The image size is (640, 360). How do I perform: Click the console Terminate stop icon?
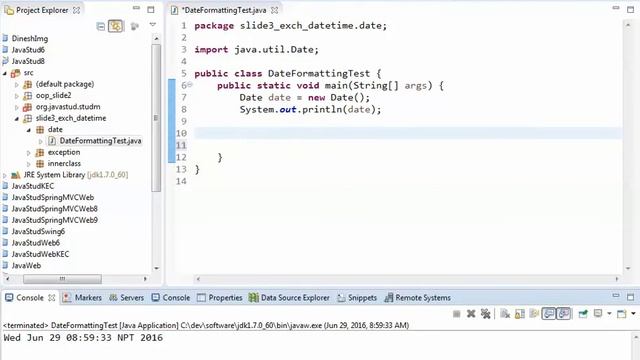(457, 314)
